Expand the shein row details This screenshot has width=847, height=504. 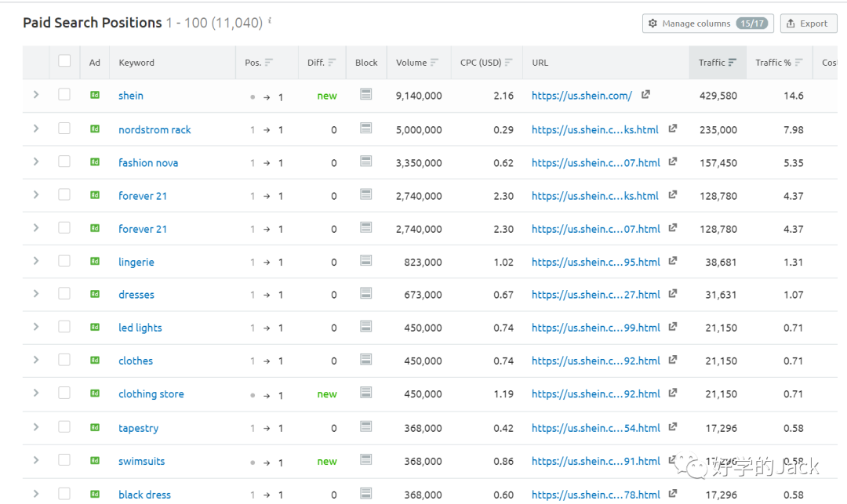(x=36, y=94)
